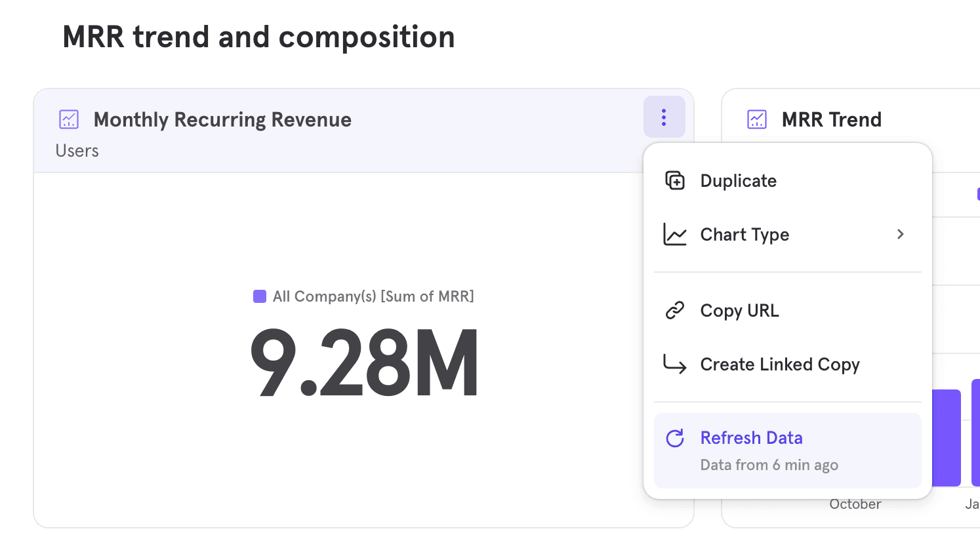The height and width of the screenshot is (535, 980).
Task: Click the Monthly Recurring Revenue card title
Action: coord(222,119)
